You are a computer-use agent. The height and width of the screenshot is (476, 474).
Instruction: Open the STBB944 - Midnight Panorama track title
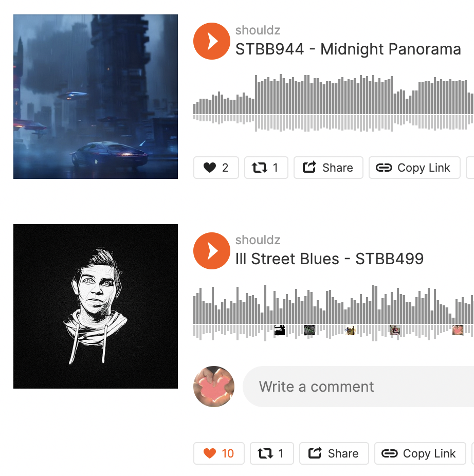(348, 49)
